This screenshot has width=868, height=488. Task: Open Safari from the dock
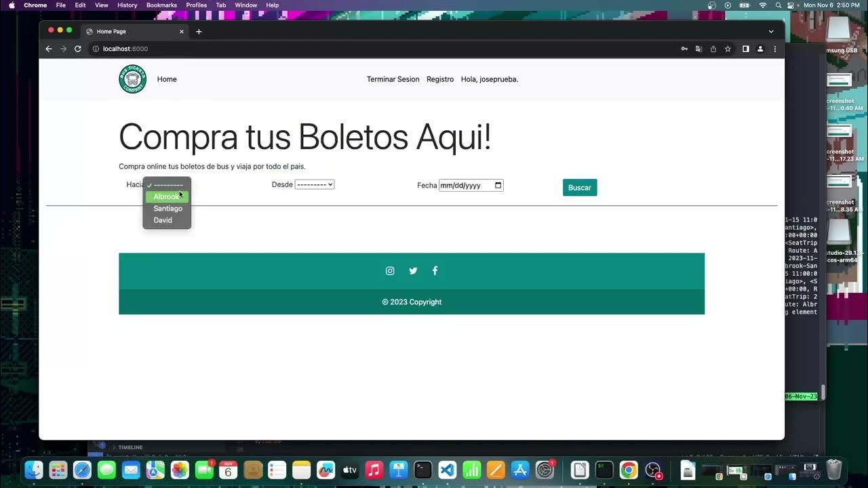82,470
